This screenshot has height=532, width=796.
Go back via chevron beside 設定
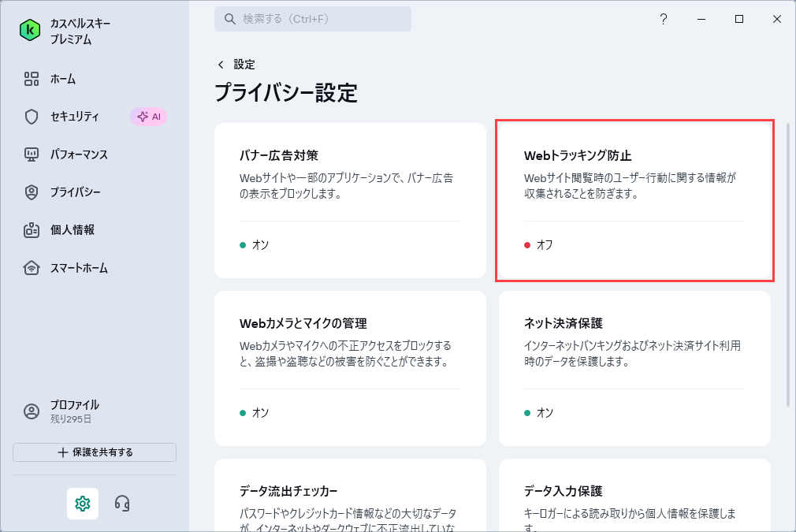point(221,65)
